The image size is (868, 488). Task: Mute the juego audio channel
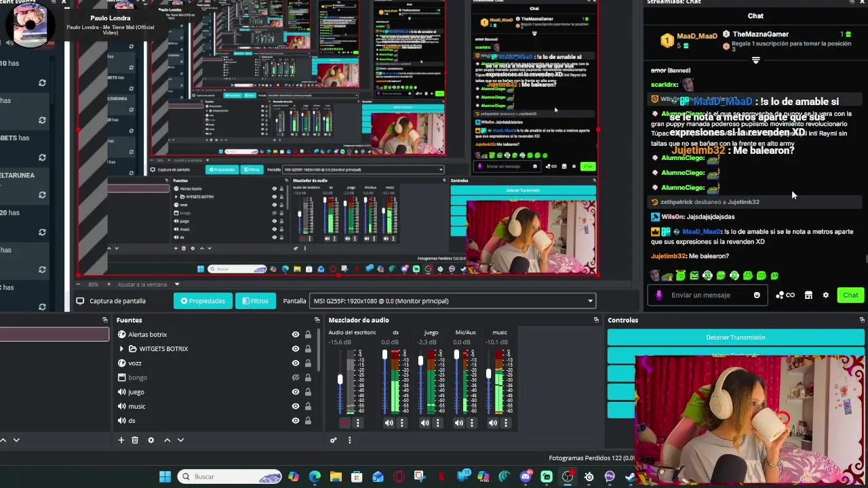pos(425,423)
